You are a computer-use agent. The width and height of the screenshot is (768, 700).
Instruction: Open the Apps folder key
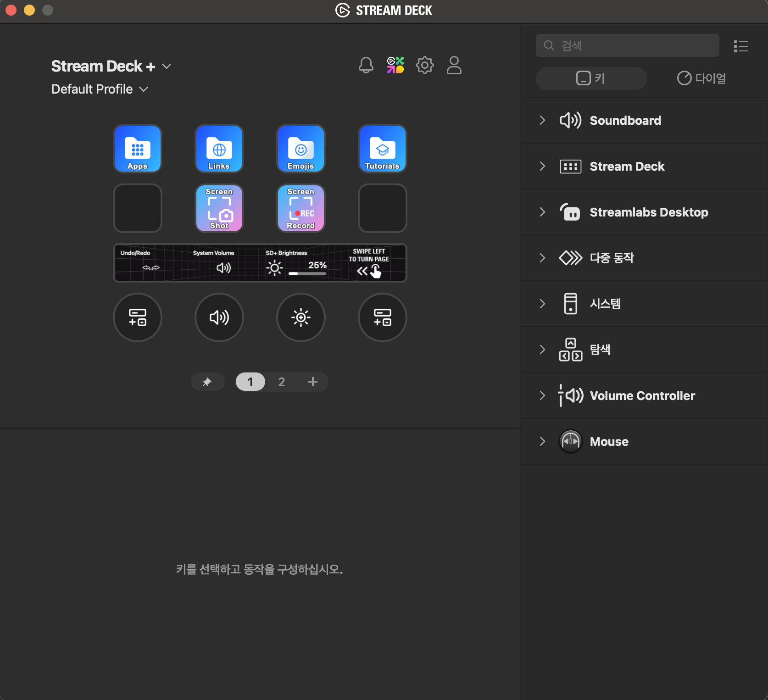(x=138, y=149)
